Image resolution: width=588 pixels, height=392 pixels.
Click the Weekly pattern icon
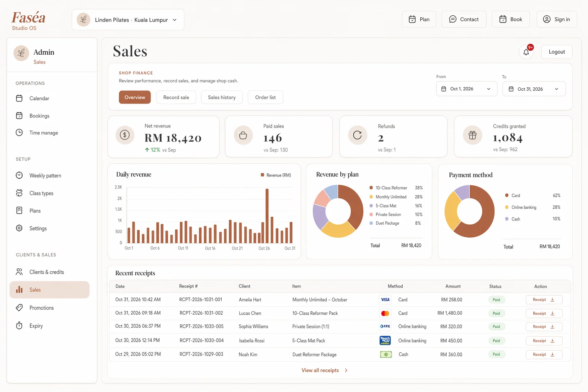[x=19, y=175]
